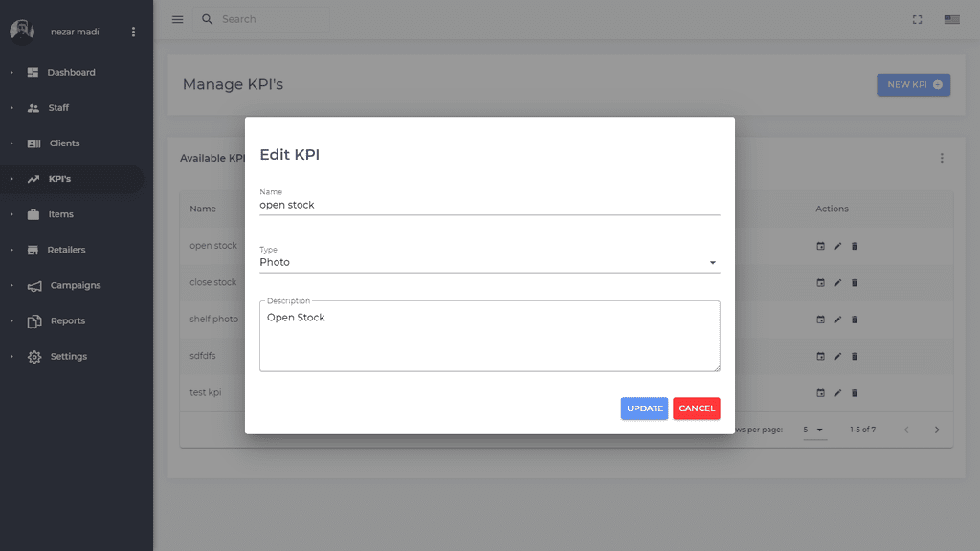Click the Description text area
Screen dimensions: 980x551
click(489, 337)
